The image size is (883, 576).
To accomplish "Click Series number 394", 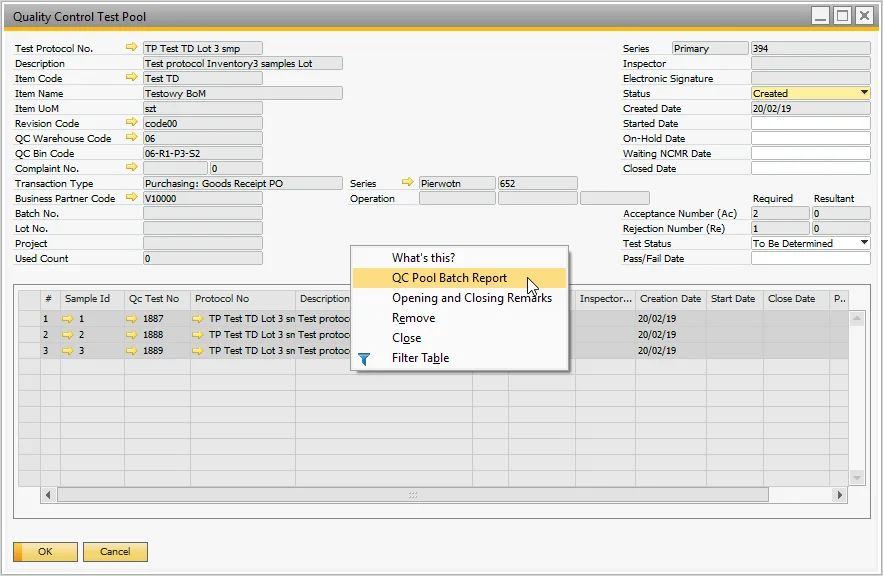I will coord(810,48).
